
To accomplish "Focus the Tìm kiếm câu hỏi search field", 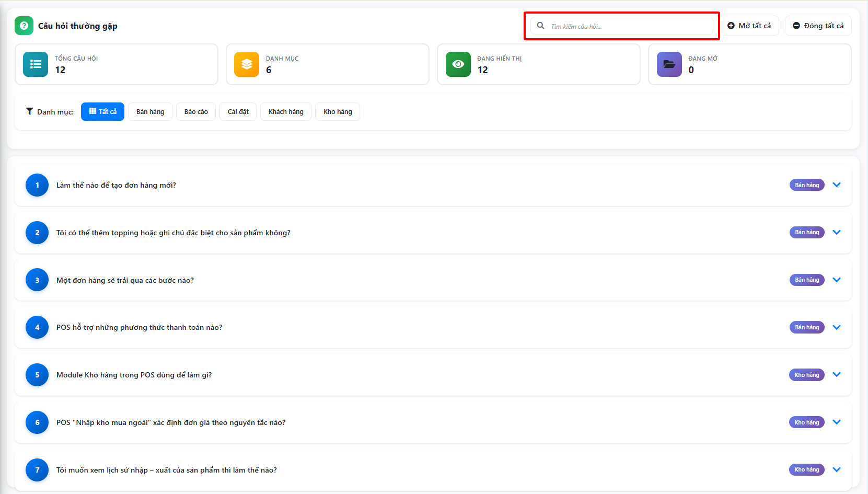I will [x=627, y=26].
